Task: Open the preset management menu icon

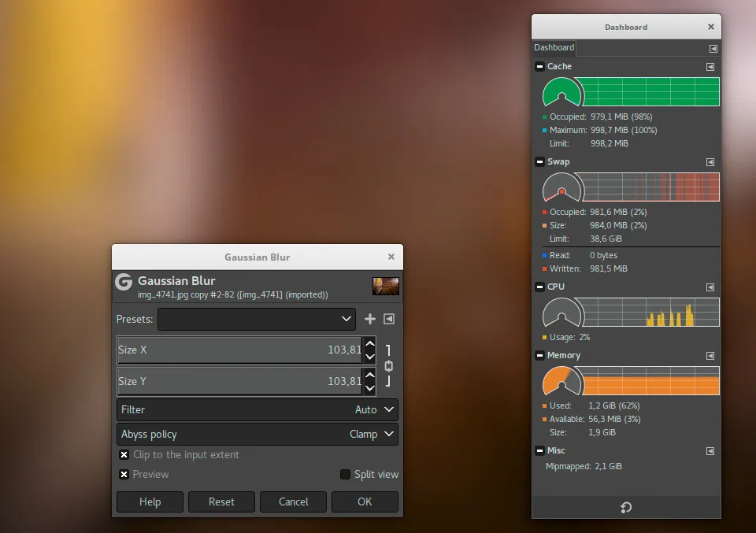Action: point(387,319)
